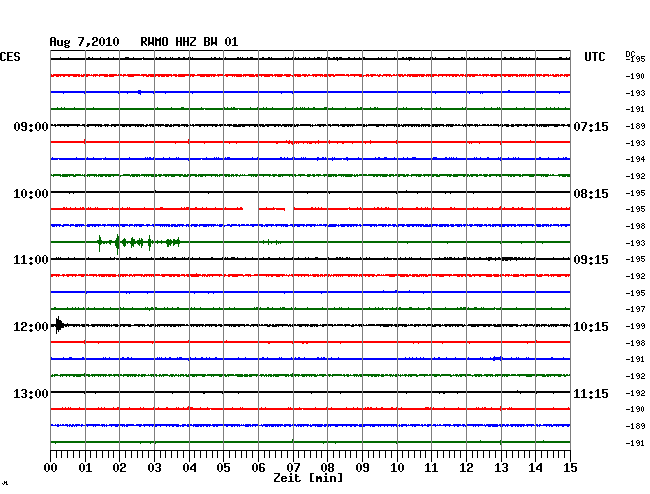Select the 12:00 local time label
The width and height of the screenshot is (650, 494).
[x=31, y=327]
